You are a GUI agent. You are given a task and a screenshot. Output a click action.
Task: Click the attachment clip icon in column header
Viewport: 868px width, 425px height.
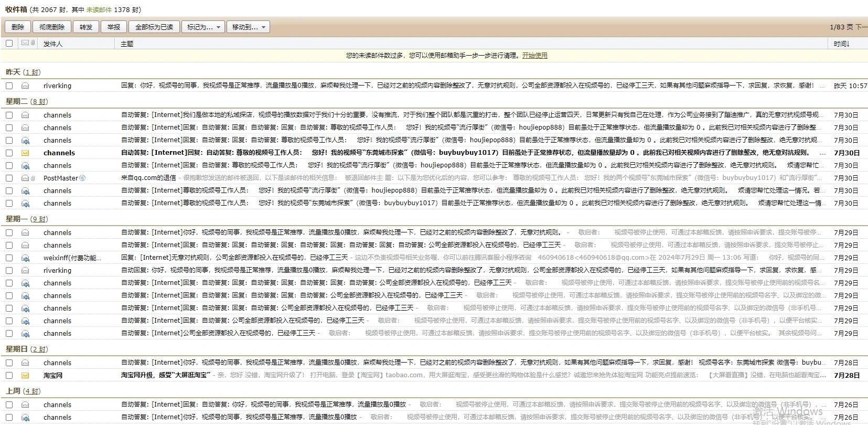coord(33,43)
